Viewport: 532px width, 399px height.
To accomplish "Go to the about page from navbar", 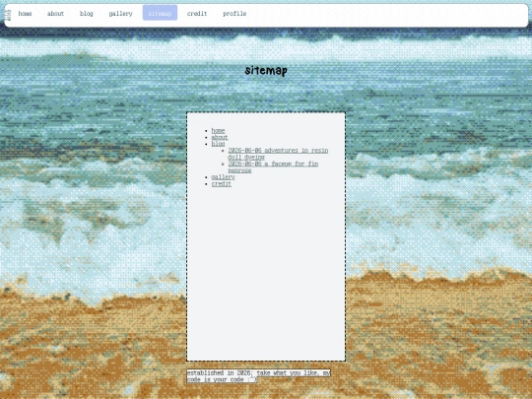I will click(x=55, y=14).
